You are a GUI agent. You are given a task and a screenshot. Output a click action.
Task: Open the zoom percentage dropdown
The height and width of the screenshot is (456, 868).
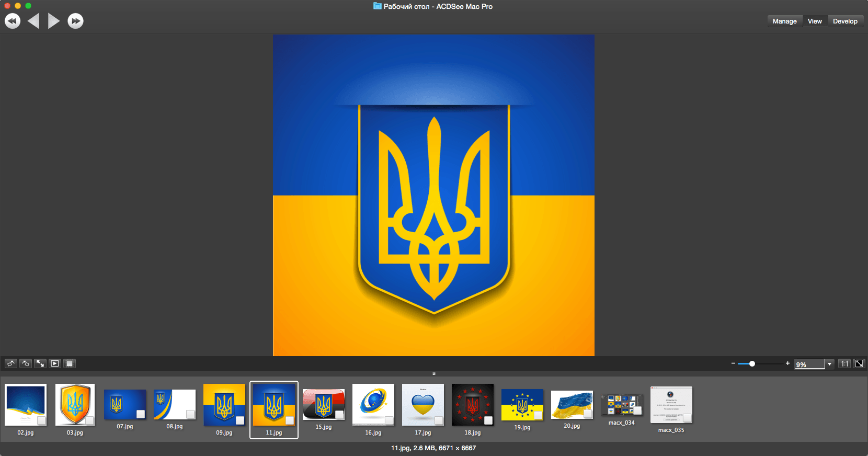829,364
